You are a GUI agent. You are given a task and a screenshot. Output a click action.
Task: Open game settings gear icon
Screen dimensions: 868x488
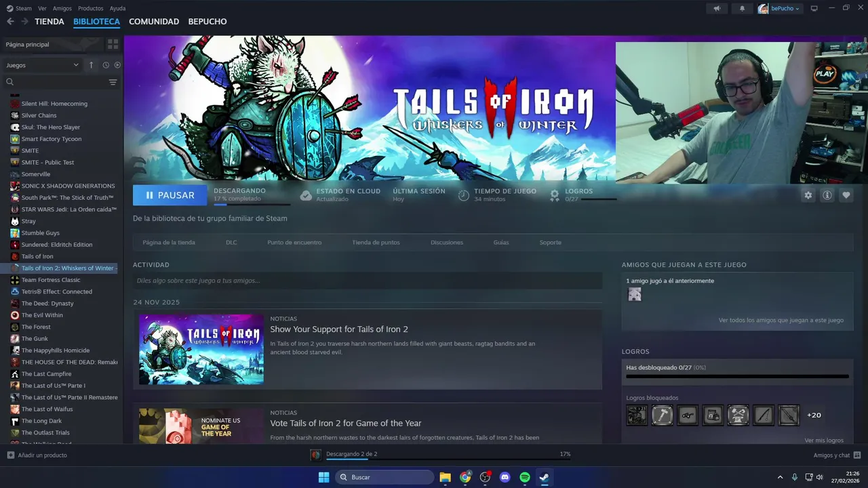click(808, 195)
